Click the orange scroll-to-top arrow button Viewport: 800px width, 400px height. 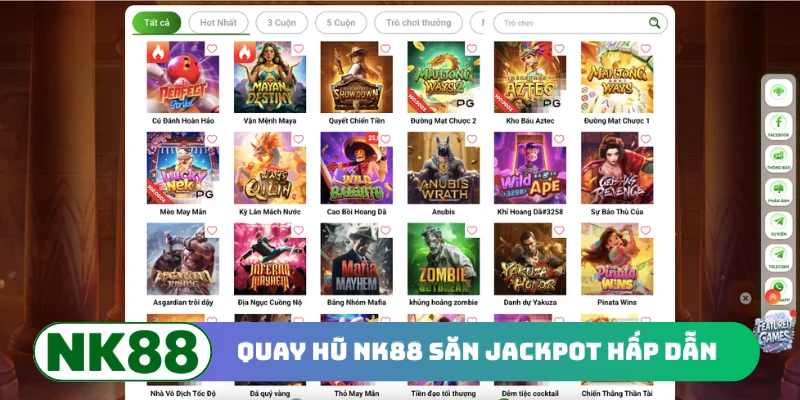pos(773,296)
